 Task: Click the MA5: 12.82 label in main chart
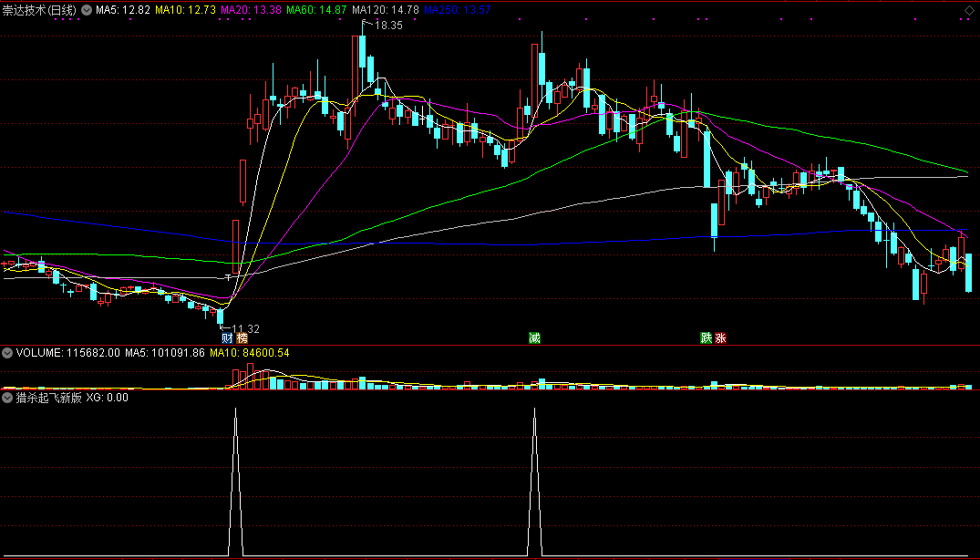123,10
